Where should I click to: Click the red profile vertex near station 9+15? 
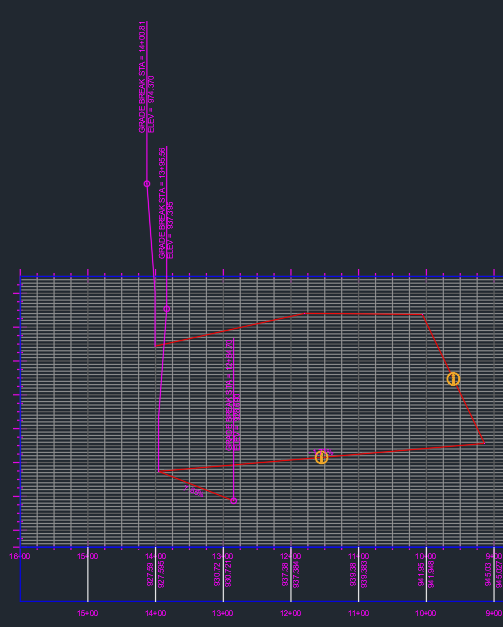tap(484, 443)
